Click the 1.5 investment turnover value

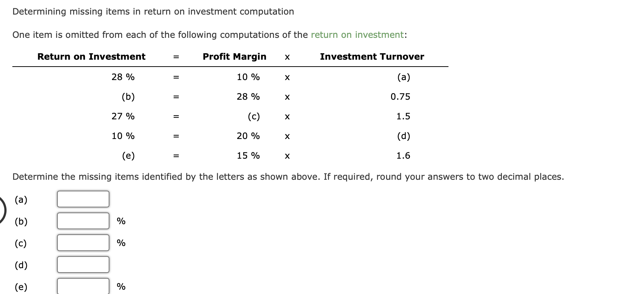[x=403, y=116]
